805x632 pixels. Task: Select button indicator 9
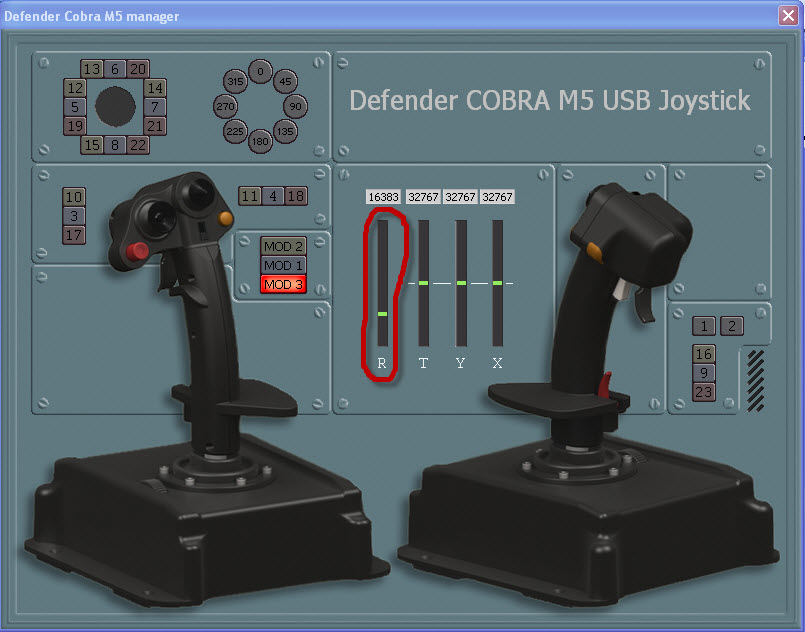[704, 373]
